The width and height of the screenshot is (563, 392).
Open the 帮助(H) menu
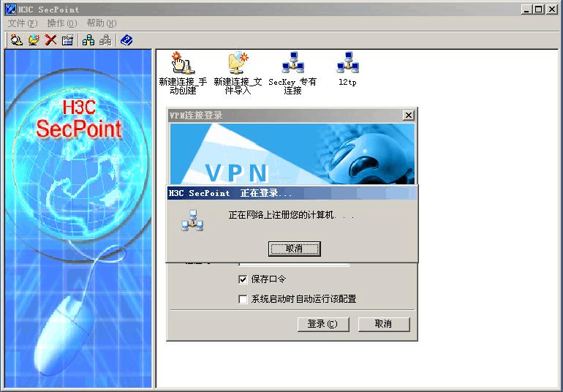tap(101, 23)
